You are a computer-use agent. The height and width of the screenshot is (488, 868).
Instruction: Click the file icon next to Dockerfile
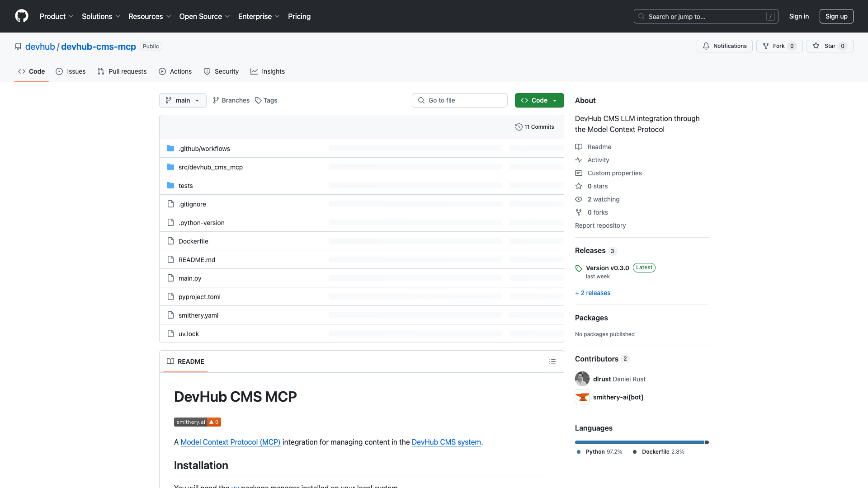point(170,241)
